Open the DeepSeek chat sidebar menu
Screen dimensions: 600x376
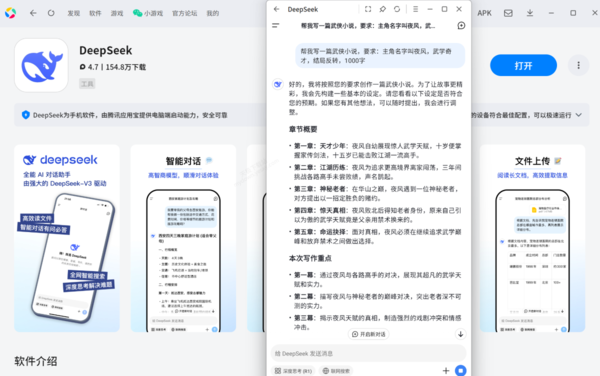pyautogui.click(x=276, y=26)
